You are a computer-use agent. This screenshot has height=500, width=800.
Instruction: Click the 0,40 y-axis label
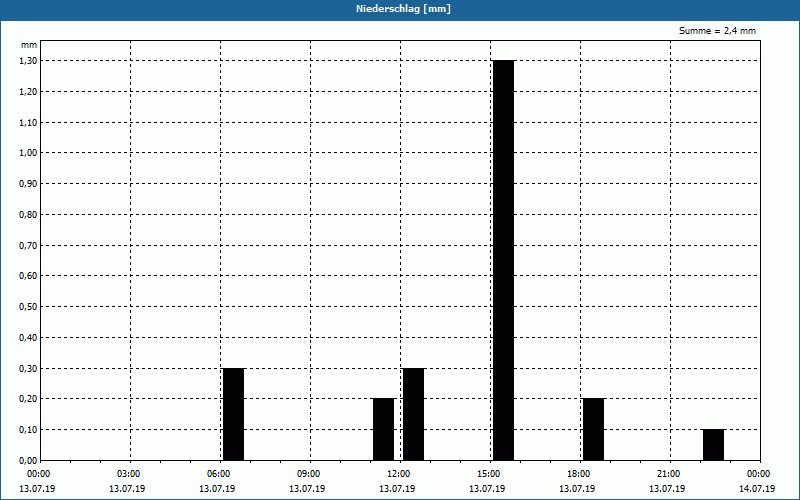(28, 338)
